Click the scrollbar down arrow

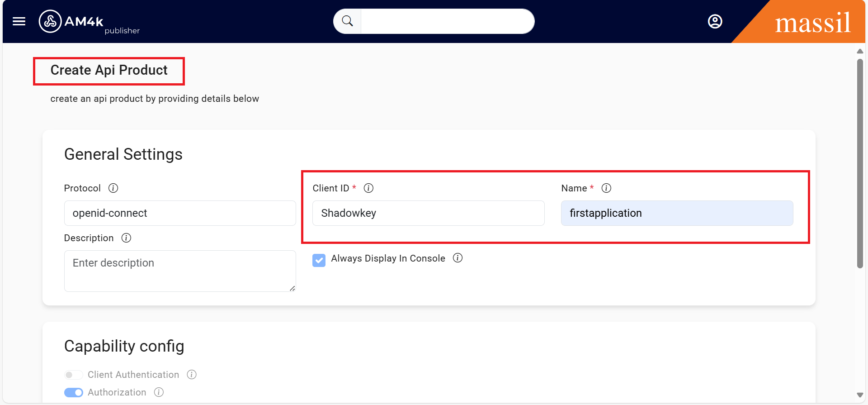pos(860,395)
